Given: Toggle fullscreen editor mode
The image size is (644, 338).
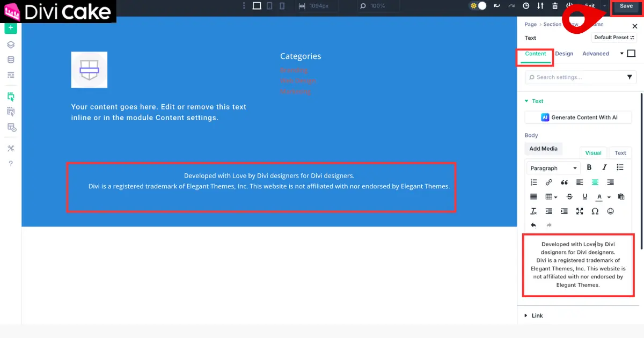Looking at the screenshot, I should [580, 211].
